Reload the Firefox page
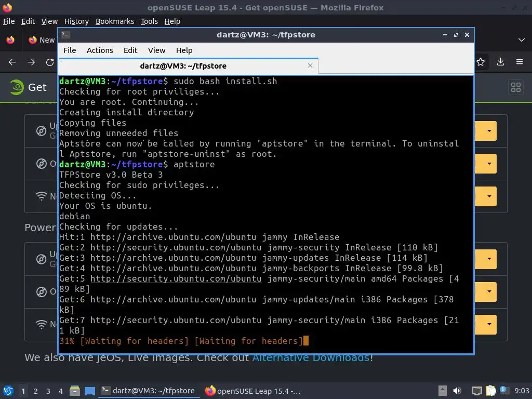The height and width of the screenshot is (399, 532). click(50, 62)
